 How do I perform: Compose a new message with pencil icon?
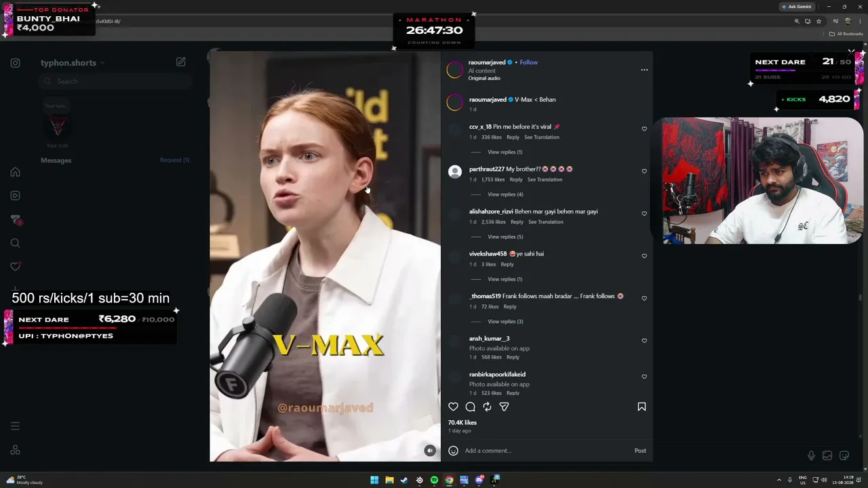point(181,62)
